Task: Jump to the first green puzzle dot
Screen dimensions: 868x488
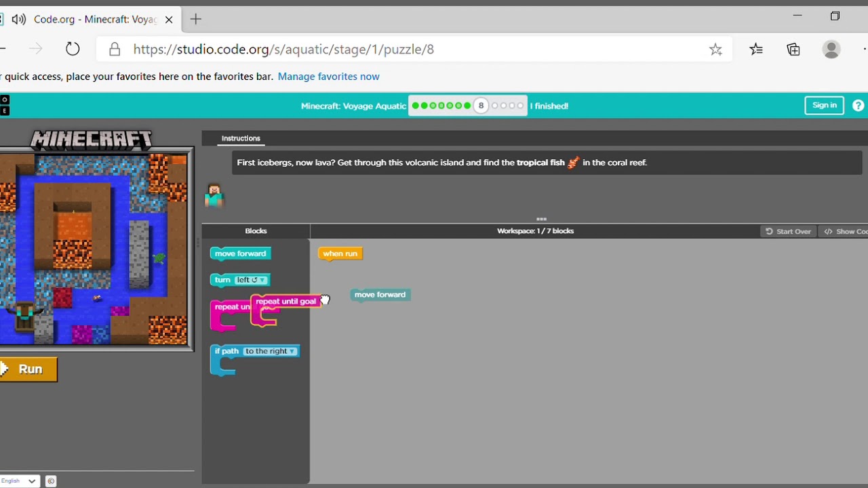Action: tap(415, 106)
